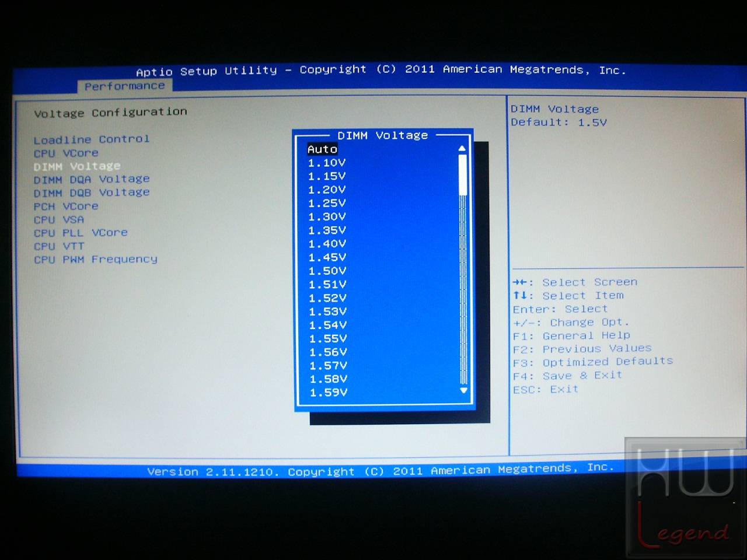Select the 1.56V list item

tap(328, 352)
